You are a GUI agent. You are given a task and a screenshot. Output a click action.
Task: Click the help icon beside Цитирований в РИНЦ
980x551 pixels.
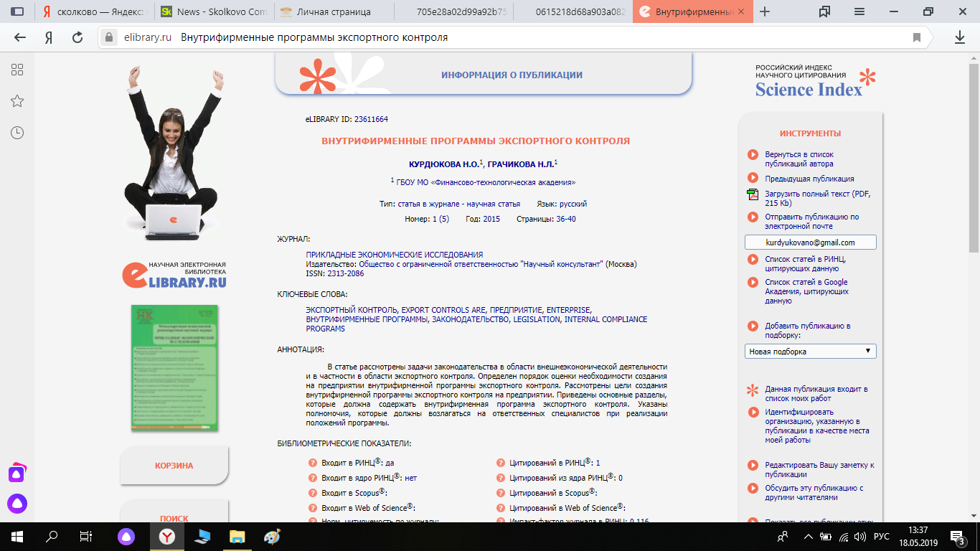click(x=500, y=463)
